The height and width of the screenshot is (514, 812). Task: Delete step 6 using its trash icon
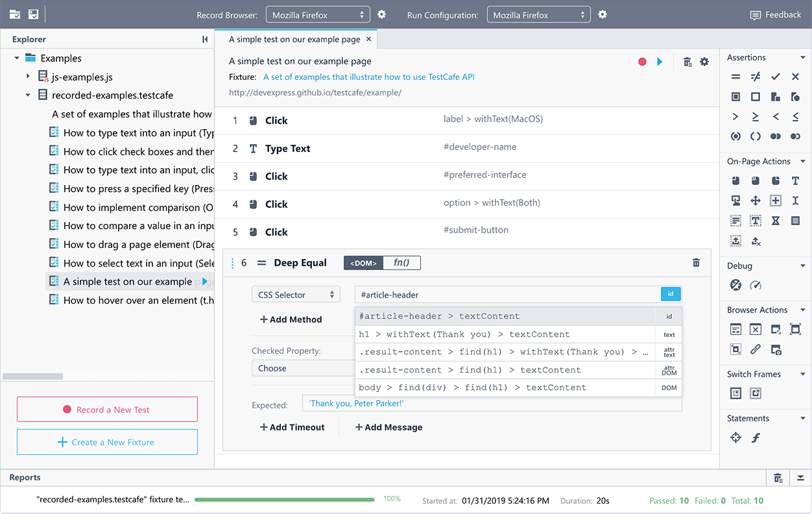tap(696, 263)
